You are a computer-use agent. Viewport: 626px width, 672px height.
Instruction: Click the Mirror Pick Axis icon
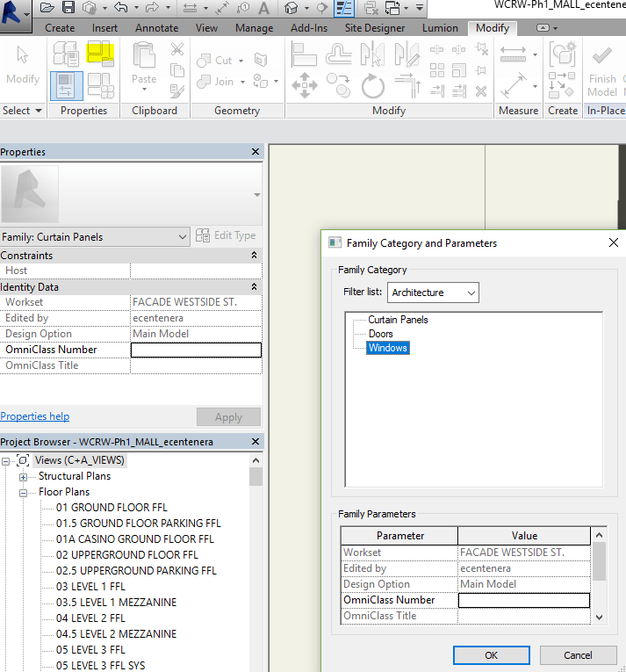pyautogui.click(x=372, y=54)
